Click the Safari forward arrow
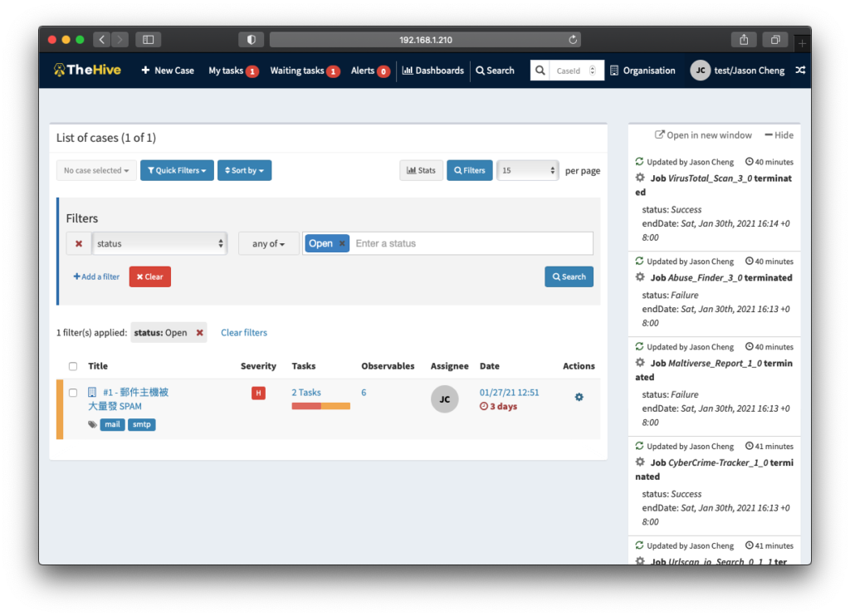 (x=120, y=40)
